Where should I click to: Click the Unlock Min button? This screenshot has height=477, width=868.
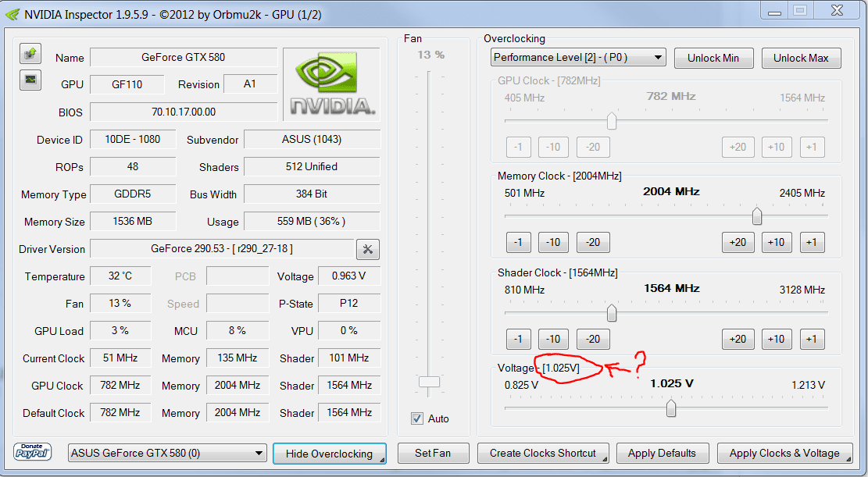point(713,58)
